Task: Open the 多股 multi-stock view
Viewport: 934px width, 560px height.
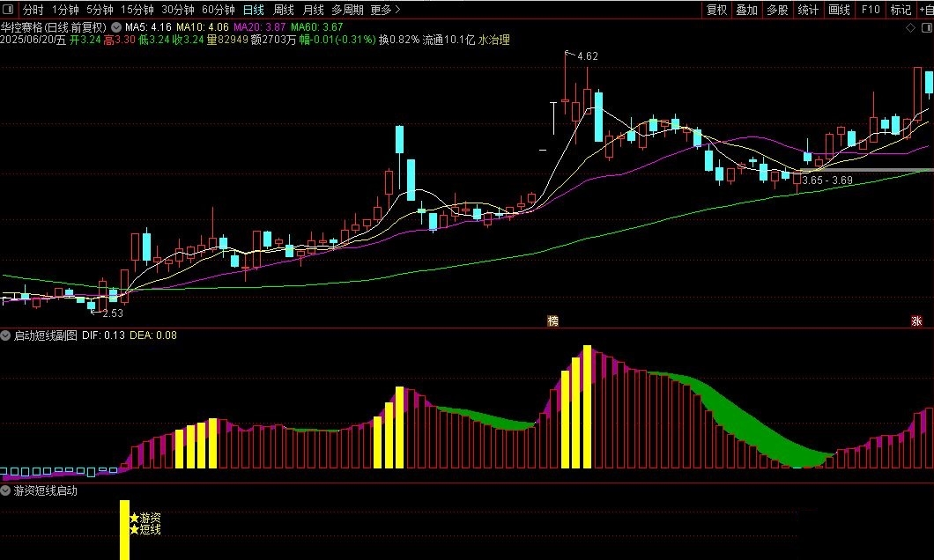Action: click(777, 10)
